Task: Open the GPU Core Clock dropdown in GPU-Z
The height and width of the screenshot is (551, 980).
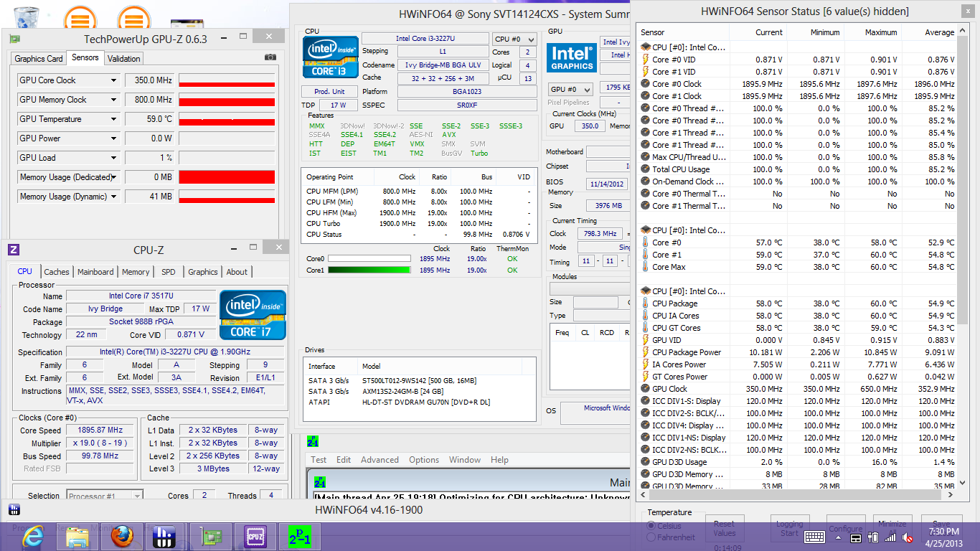Action: coord(113,80)
